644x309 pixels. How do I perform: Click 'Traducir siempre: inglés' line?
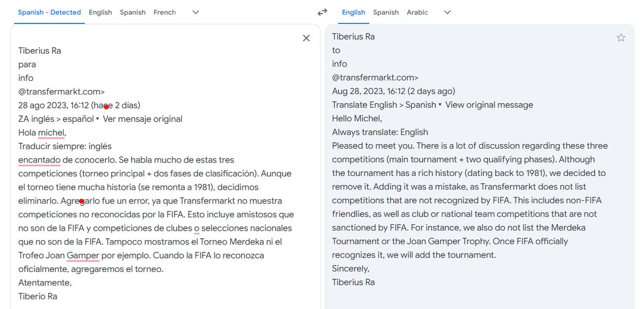click(65, 146)
